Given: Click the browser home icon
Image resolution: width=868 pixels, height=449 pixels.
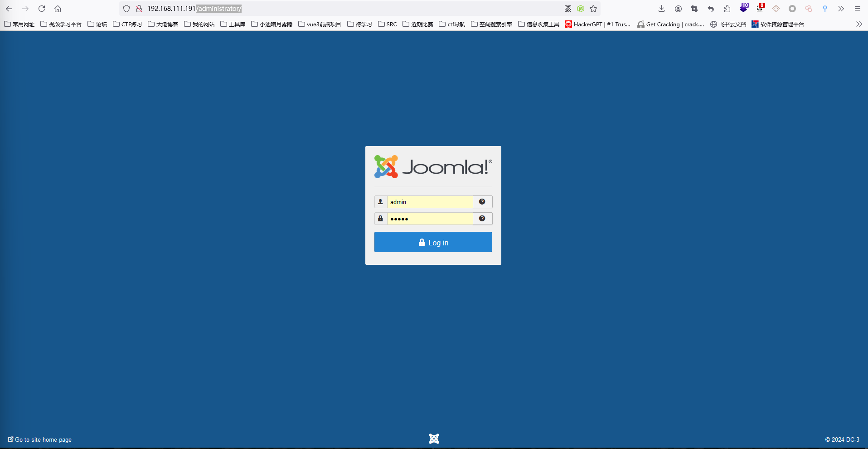Looking at the screenshot, I should [58, 9].
